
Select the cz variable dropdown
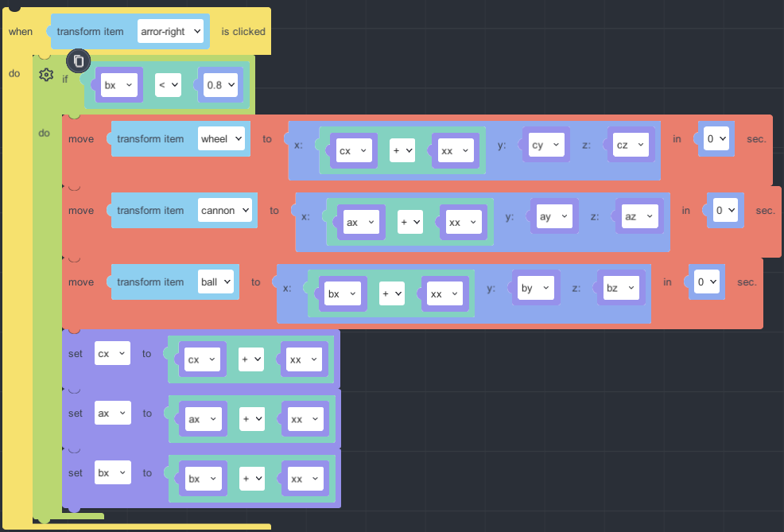[x=632, y=145]
